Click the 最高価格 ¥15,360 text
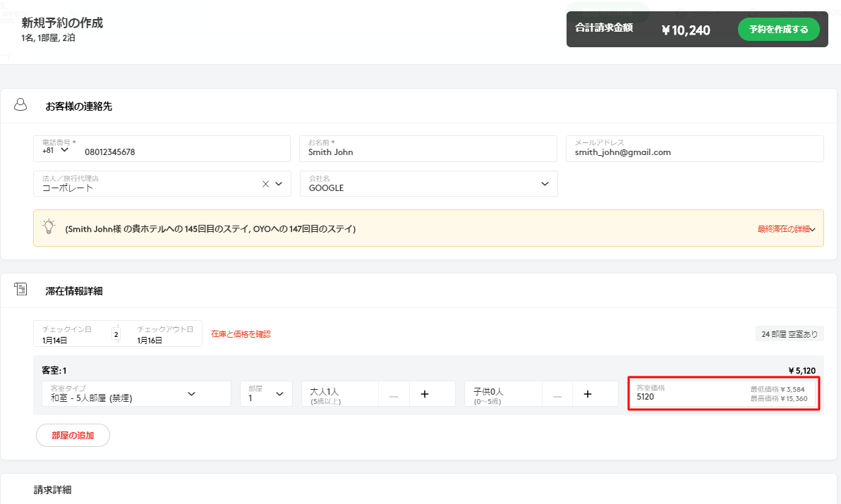This screenshot has height=504, width=841. (x=779, y=398)
